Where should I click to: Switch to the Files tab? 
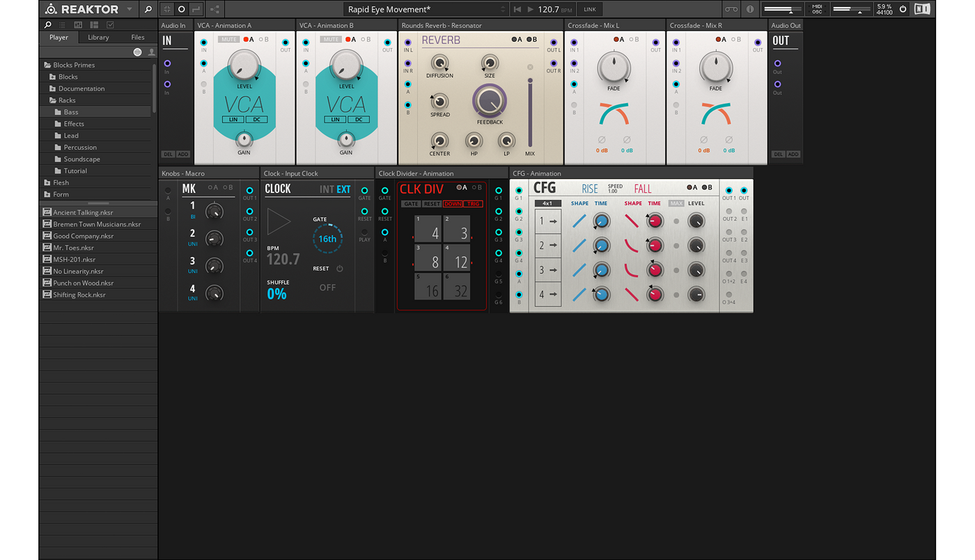(138, 38)
